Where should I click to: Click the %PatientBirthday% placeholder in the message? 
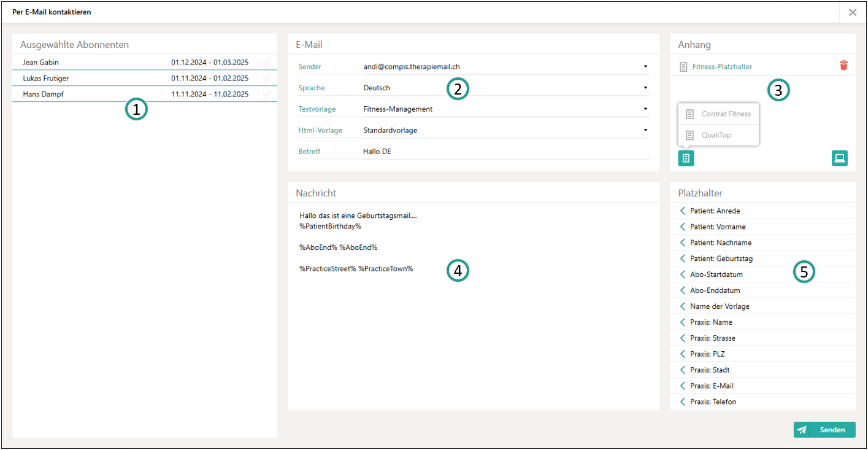pos(330,226)
